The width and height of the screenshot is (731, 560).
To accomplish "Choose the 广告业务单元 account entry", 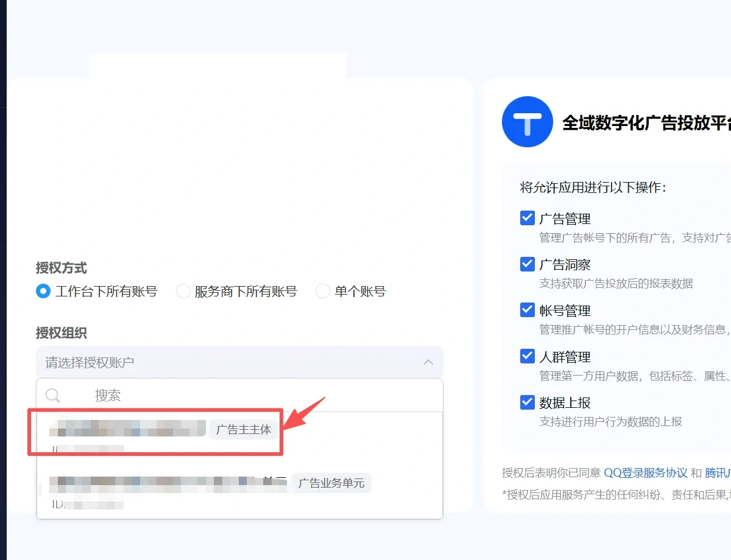I will 239,492.
